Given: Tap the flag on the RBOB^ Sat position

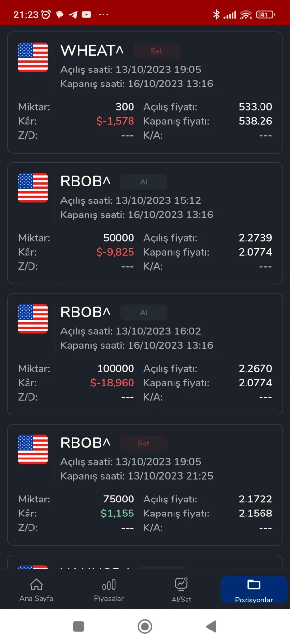Looking at the screenshot, I should pos(33,449).
